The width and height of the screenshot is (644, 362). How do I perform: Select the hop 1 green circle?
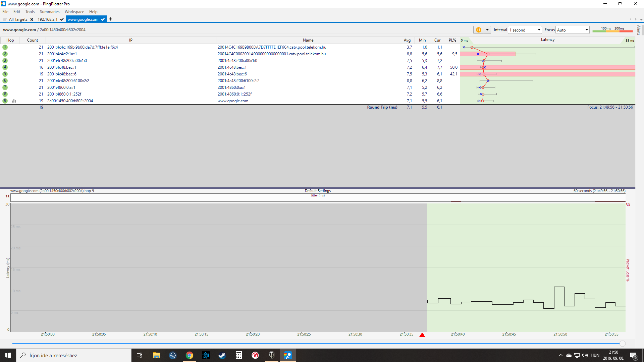tap(5, 47)
